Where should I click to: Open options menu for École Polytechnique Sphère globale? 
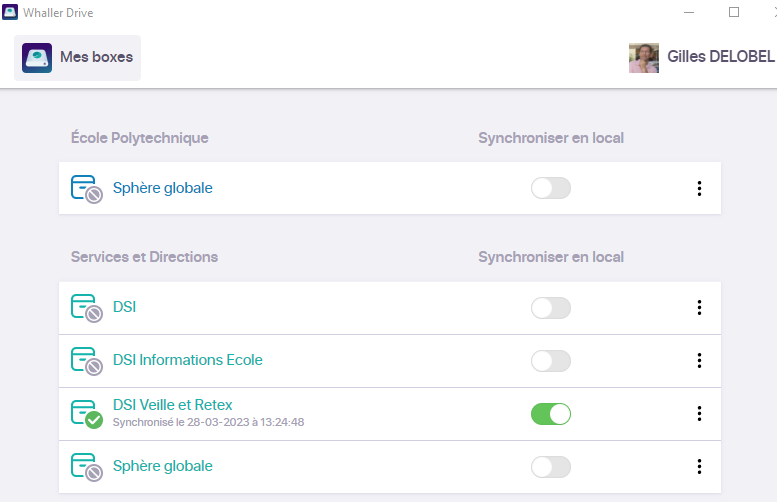[x=699, y=188]
